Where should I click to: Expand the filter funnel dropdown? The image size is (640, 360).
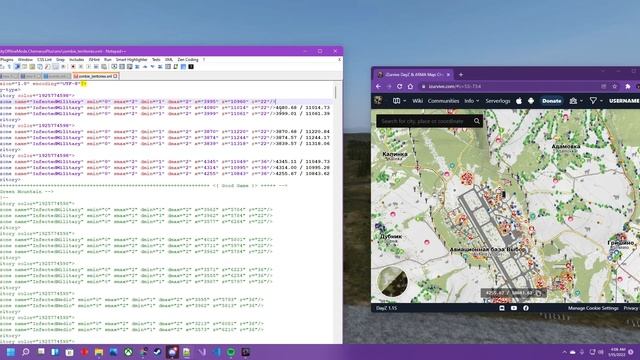click(x=596, y=101)
